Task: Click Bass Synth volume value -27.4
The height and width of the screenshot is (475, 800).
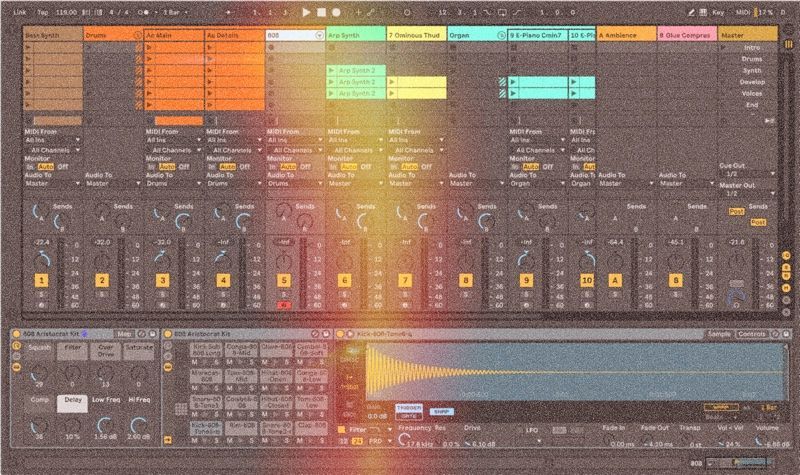Action: (41, 242)
